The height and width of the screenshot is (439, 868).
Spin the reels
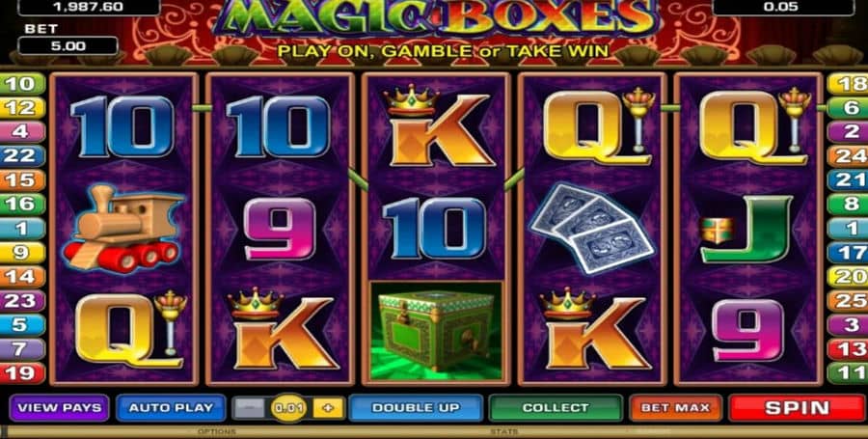pyautogui.click(x=797, y=408)
